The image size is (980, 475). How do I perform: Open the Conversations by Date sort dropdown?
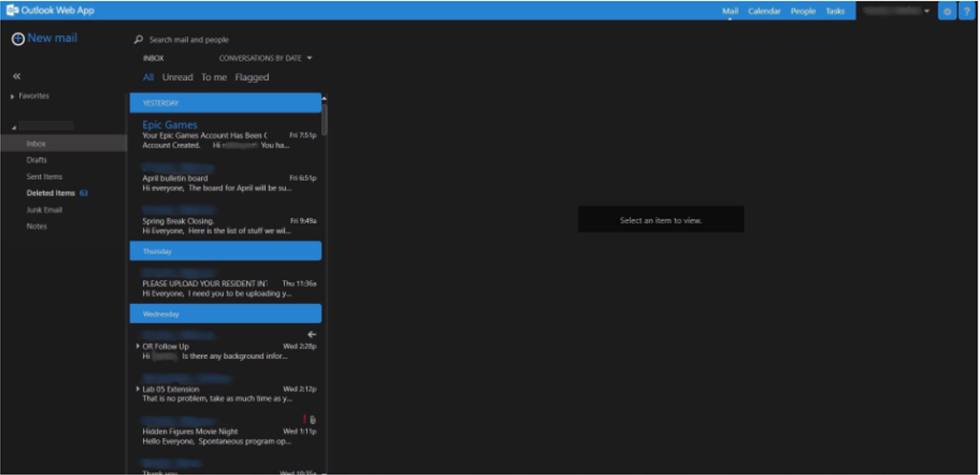click(265, 58)
